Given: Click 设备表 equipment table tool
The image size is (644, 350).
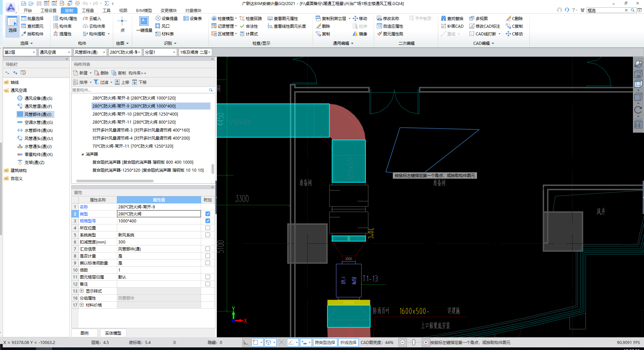Looking at the screenshot, I should point(193,18).
